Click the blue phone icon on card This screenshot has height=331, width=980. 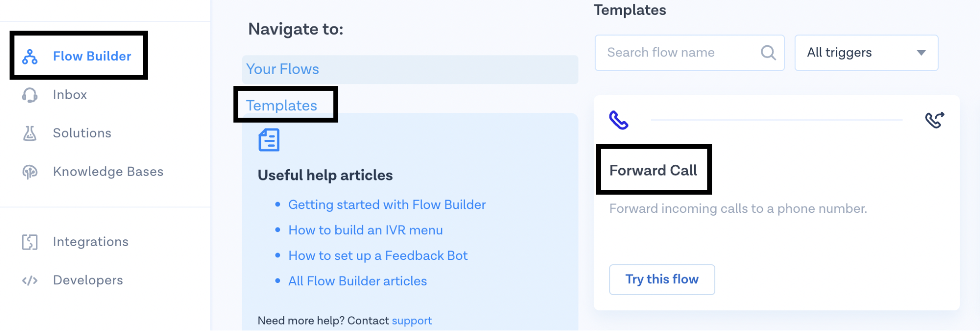[619, 120]
